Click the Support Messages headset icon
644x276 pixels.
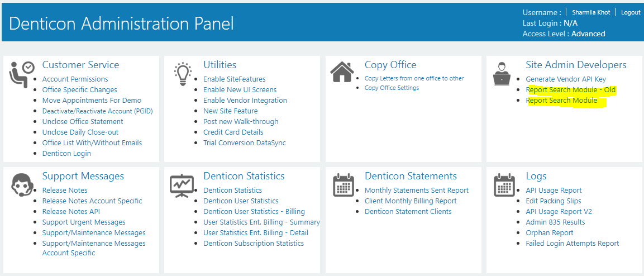(22, 185)
